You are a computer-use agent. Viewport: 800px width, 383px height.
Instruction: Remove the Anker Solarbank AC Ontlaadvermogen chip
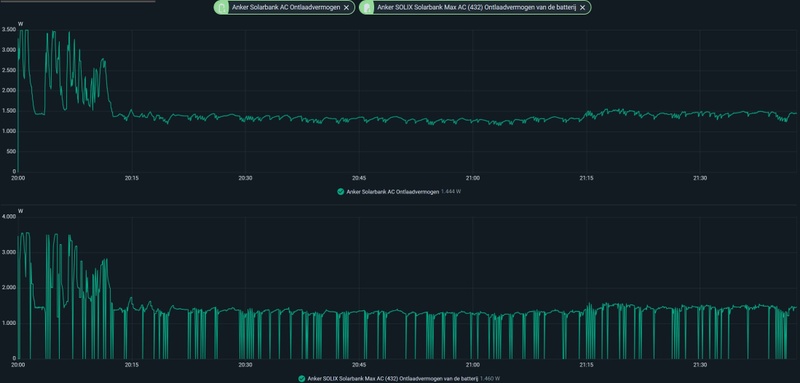[x=346, y=8]
